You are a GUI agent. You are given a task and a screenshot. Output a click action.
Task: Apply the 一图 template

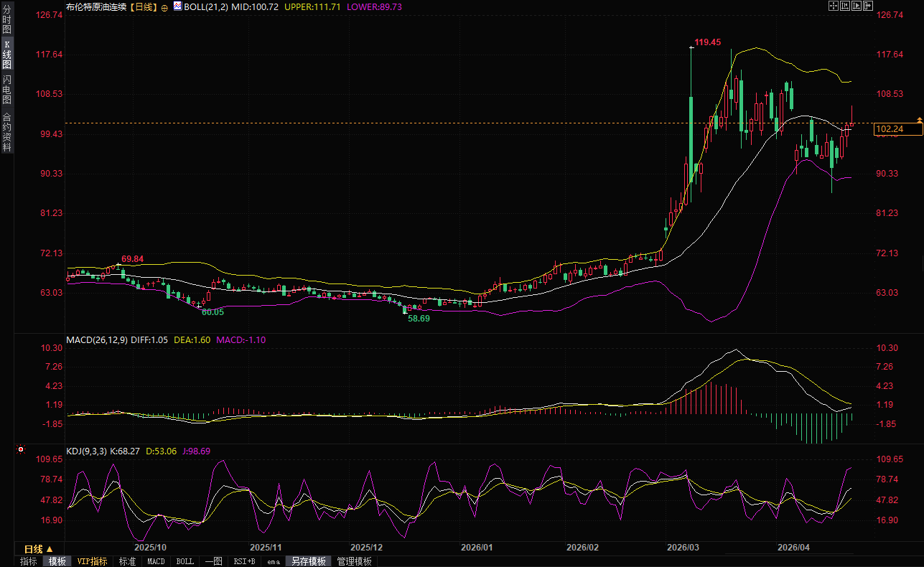tap(213, 561)
